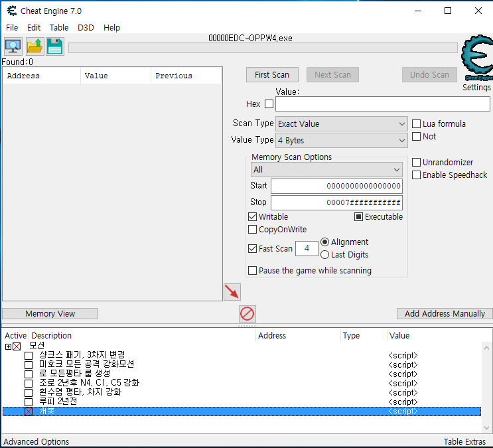Activate the 샹크스 패기, 3차지 변경 script checkbox

(x=29, y=356)
